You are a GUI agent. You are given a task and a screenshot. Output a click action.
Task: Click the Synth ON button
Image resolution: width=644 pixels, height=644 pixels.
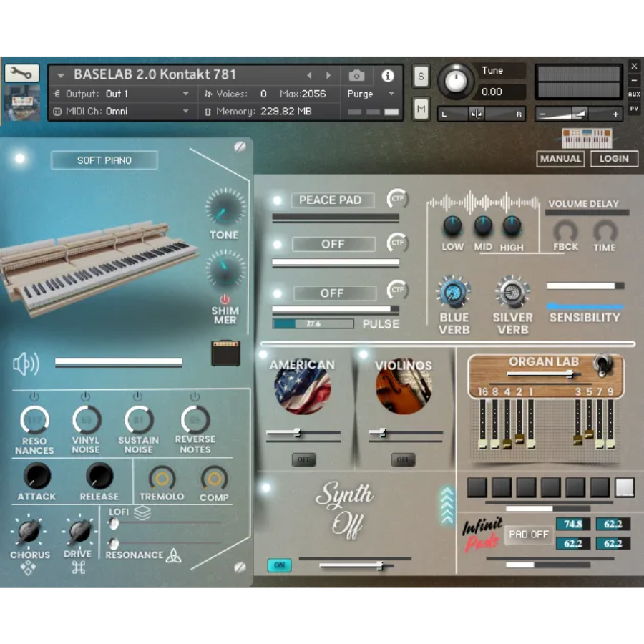click(279, 565)
